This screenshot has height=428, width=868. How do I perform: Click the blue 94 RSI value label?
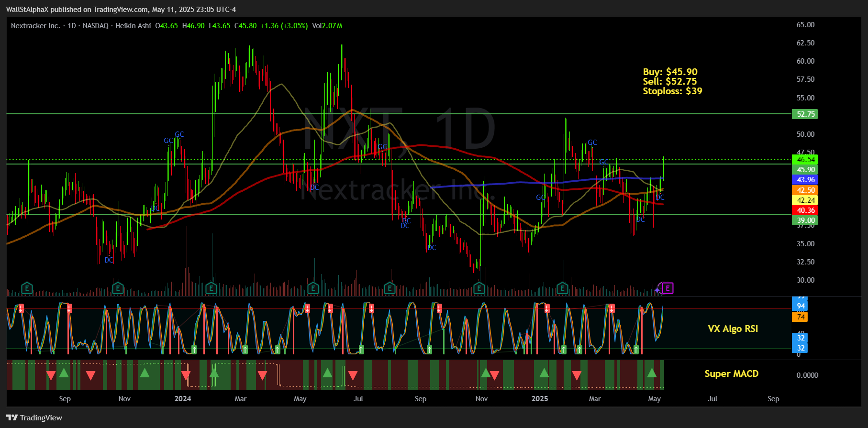[x=801, y=306]
